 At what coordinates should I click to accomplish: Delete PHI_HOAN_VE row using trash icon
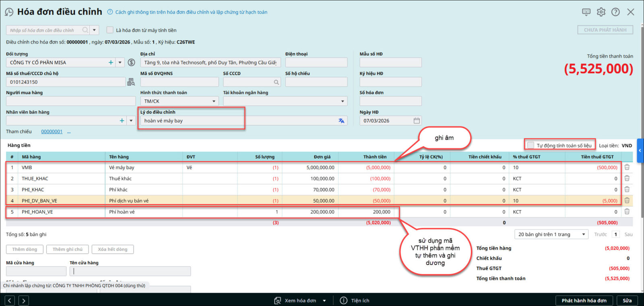627,211
